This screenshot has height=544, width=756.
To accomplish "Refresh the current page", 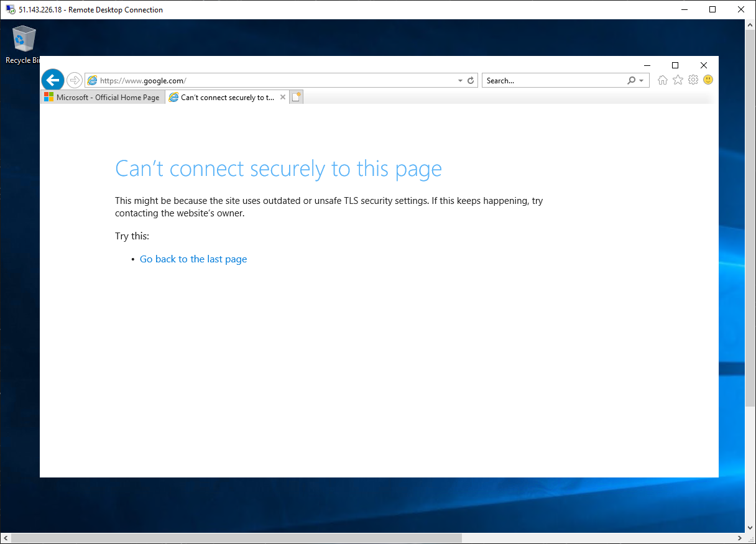I will (470, 80).
